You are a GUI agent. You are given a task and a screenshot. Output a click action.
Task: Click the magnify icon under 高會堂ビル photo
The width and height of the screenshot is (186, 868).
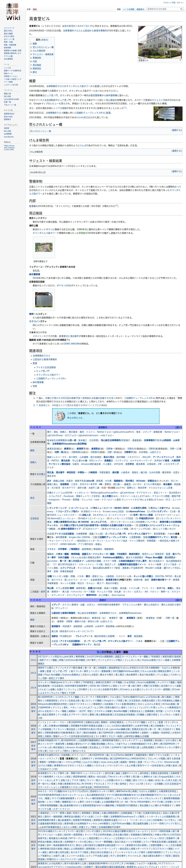(x=180, y=60)
